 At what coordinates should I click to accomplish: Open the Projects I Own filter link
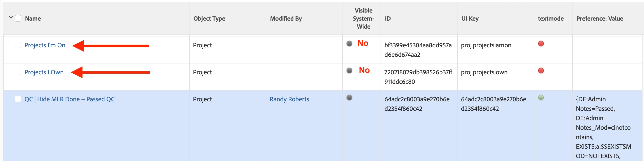pos(44,72)
